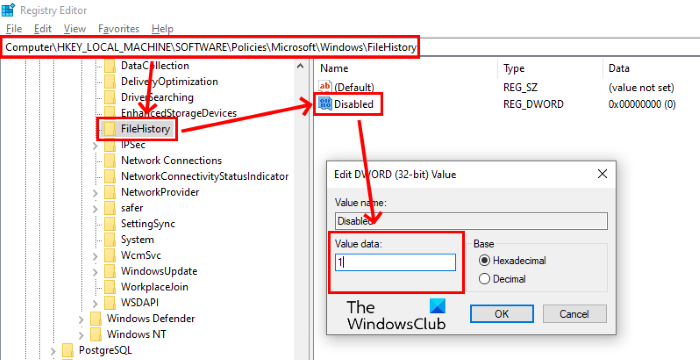This screenshot has width=700, height=360.
Task: Choose the Hexadecimal base option
Action: click(x=484, y=260)
